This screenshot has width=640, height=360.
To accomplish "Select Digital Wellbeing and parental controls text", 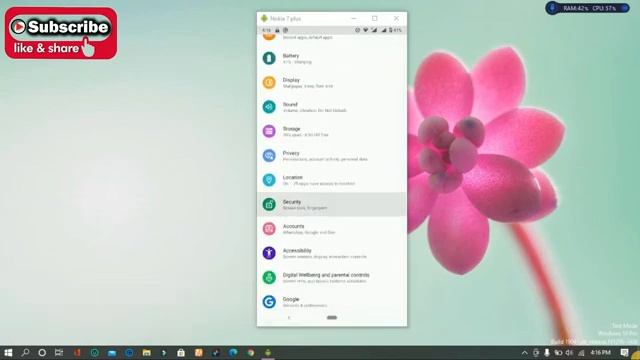I will point(326,275).
